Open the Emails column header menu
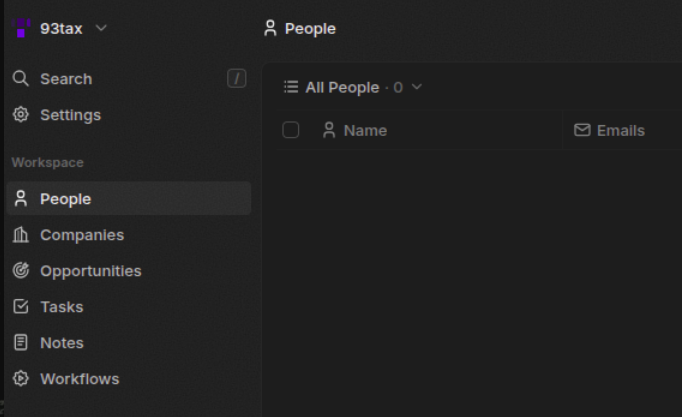Screen dimensions: 682x417 click(x=621, y=130)
